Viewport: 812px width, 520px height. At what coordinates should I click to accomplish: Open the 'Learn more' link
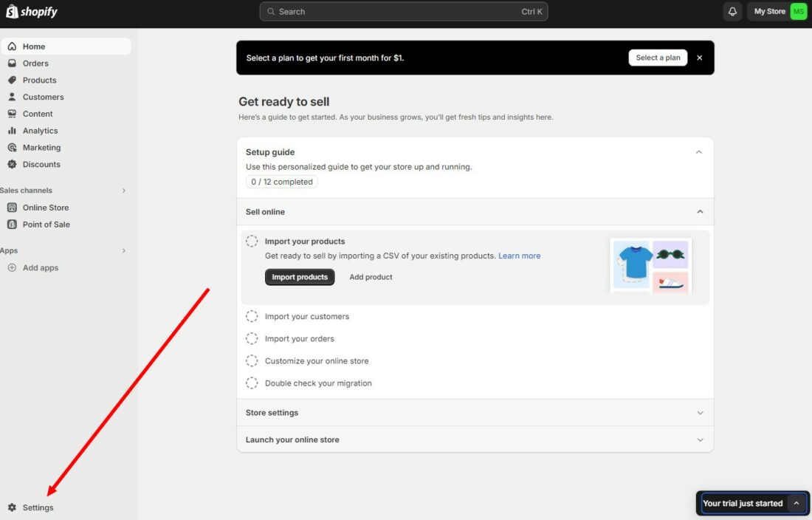click(x=519, y=256)
